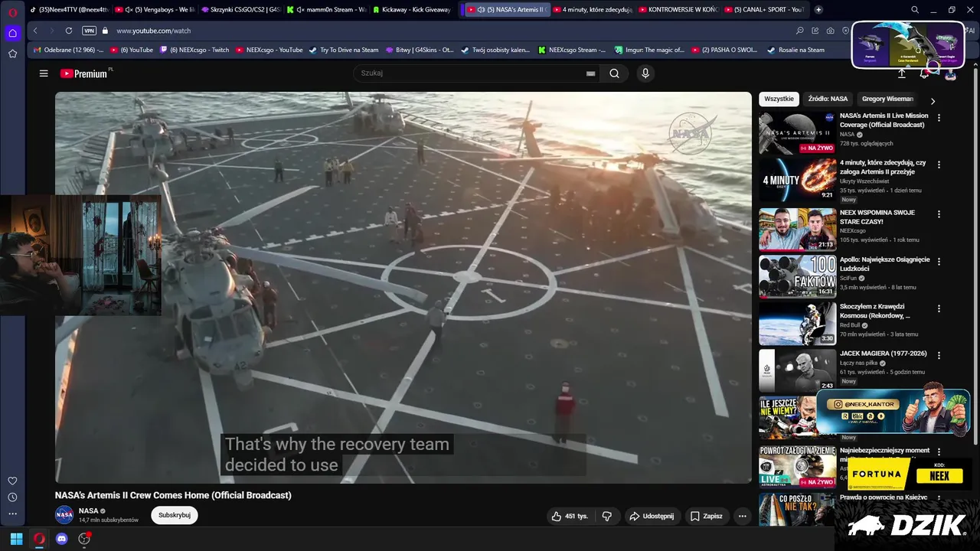Open options for NASA Live Mission Coverage video
This screenshot has height=551, width=980.
click(x=939, y=118)
